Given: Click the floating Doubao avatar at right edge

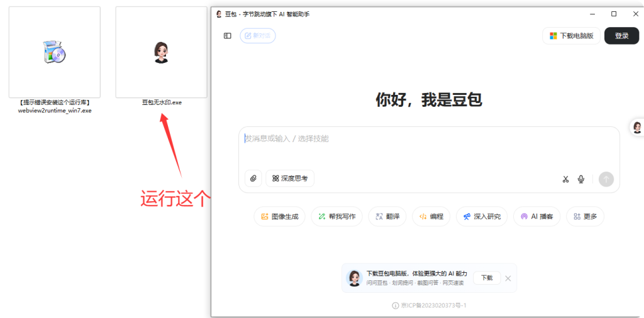Looking at the screenshot, I should (x=637, y=127).
